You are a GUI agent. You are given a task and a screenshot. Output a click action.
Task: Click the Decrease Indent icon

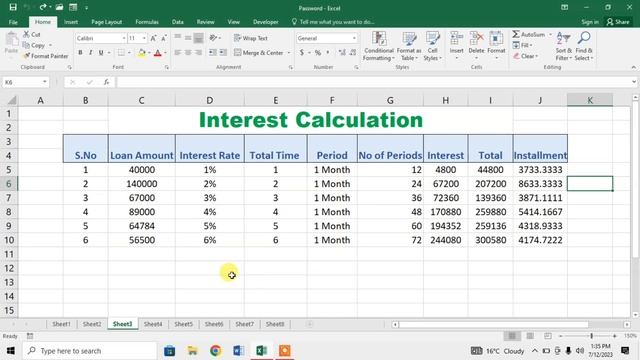coord(213,53)
